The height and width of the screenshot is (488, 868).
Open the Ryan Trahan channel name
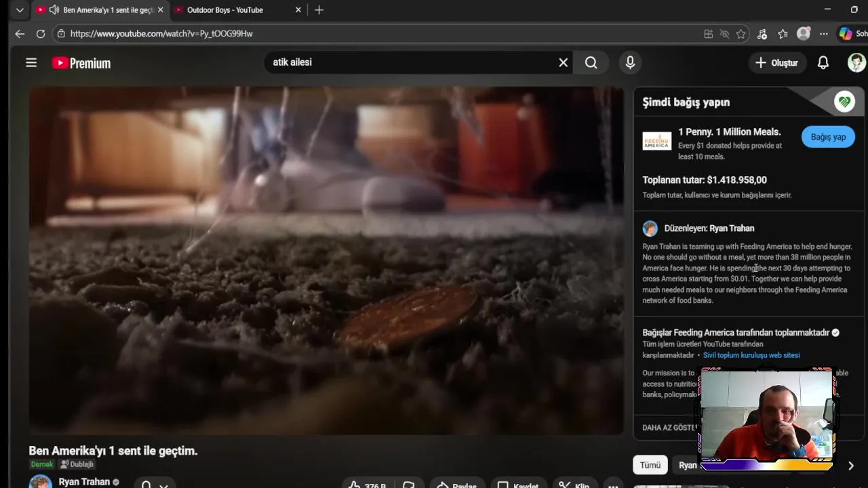click(x=84, y=482)
